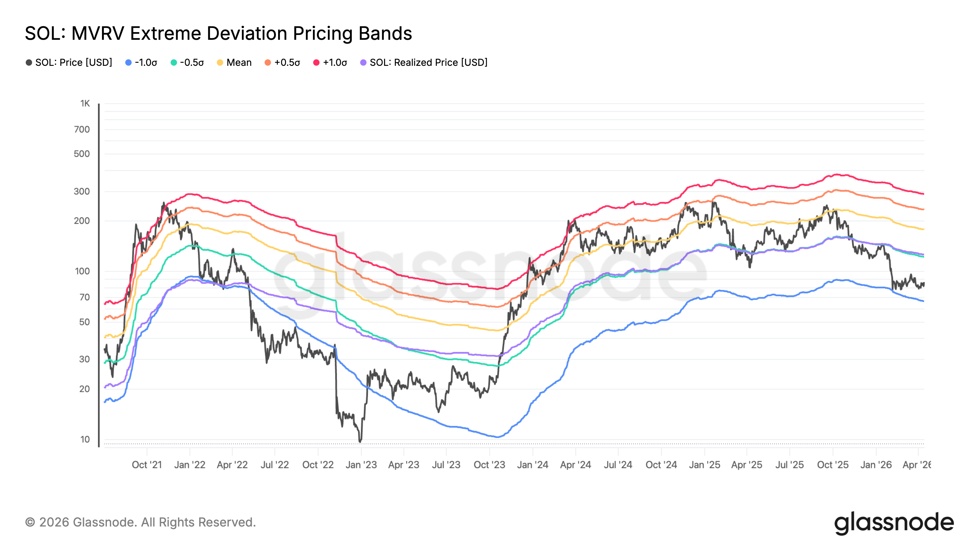
Task: Click the glassnode logo at bottom right
Action: pos(894,523)
